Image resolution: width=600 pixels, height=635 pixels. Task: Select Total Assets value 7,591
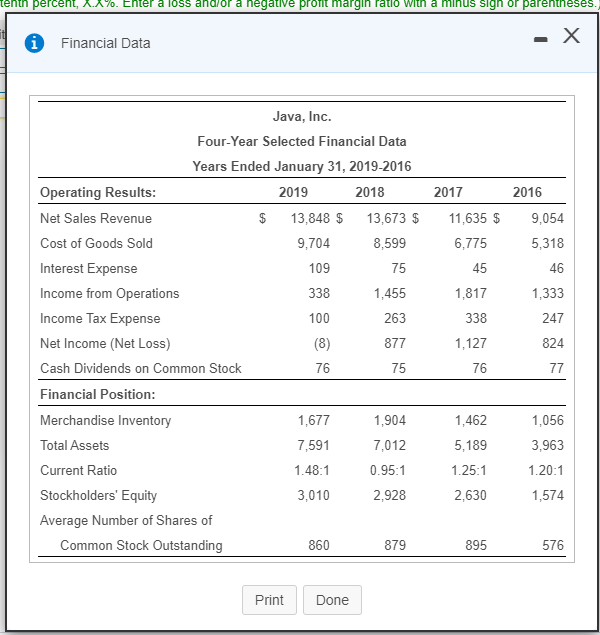click(x=313, y=445)
